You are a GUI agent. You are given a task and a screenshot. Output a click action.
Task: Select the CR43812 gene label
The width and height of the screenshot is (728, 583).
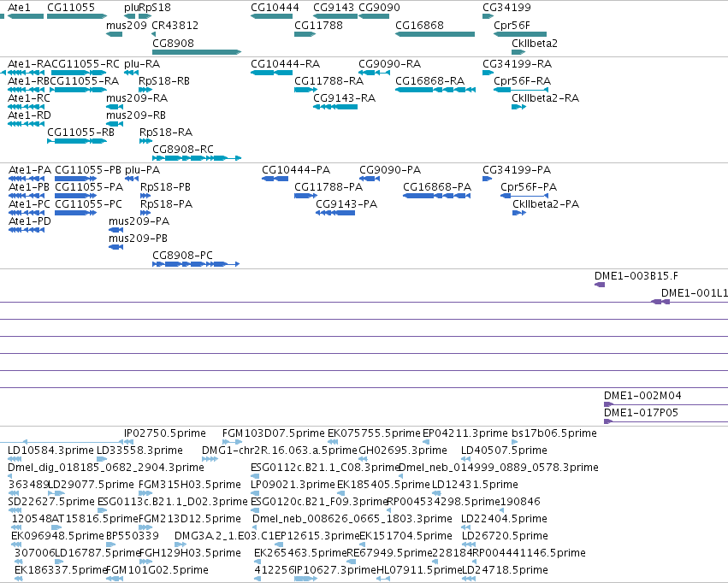[175, 26]
